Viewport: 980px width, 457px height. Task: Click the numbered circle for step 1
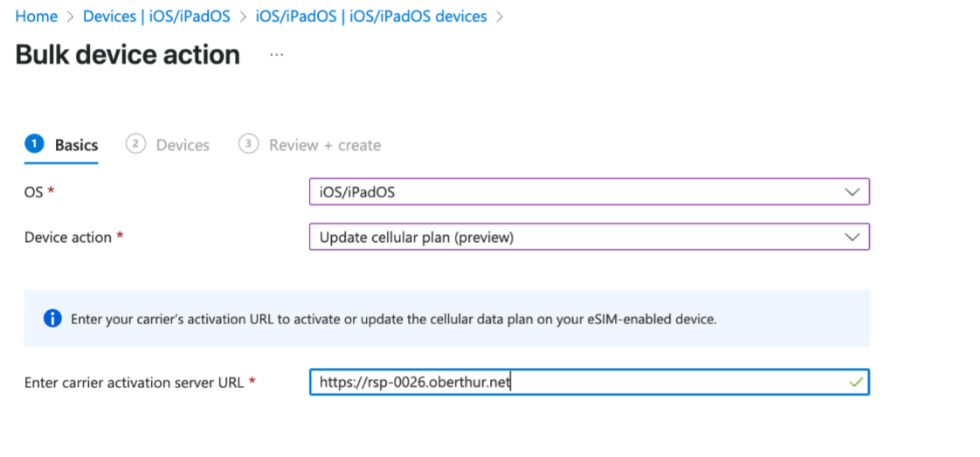coord(34,144)
